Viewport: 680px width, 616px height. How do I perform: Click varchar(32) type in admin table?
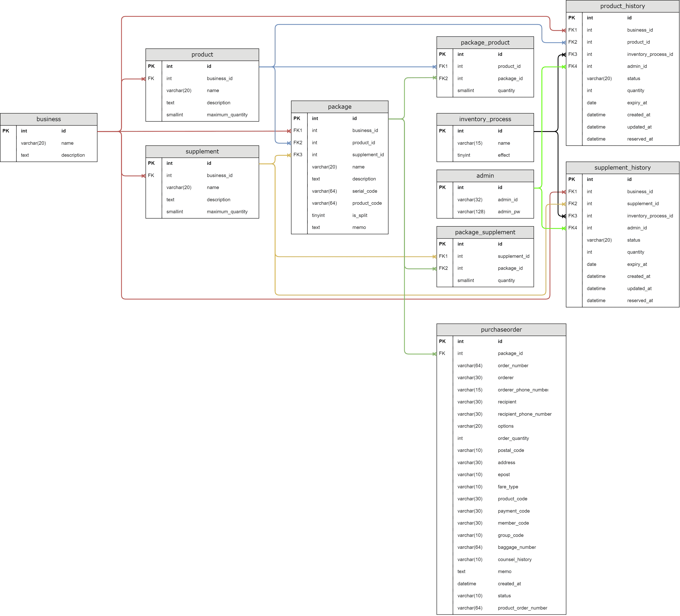pyautogui.click(x=470, y=200)
